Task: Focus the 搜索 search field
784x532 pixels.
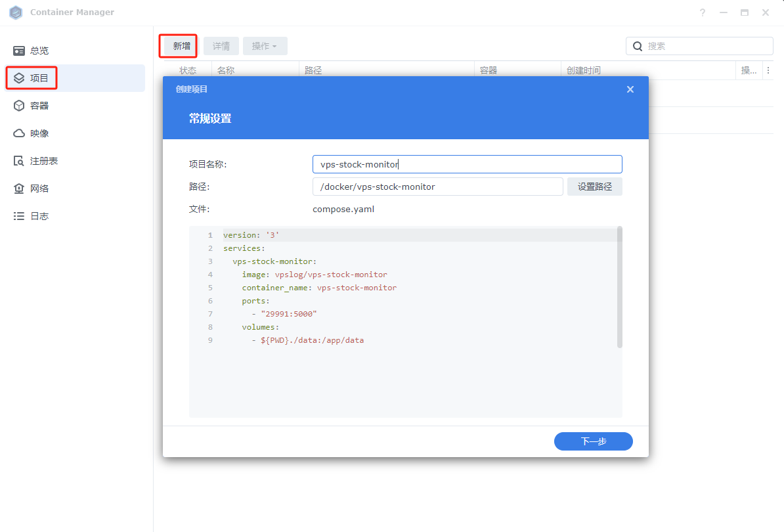Action: click(x=699, y=46)
